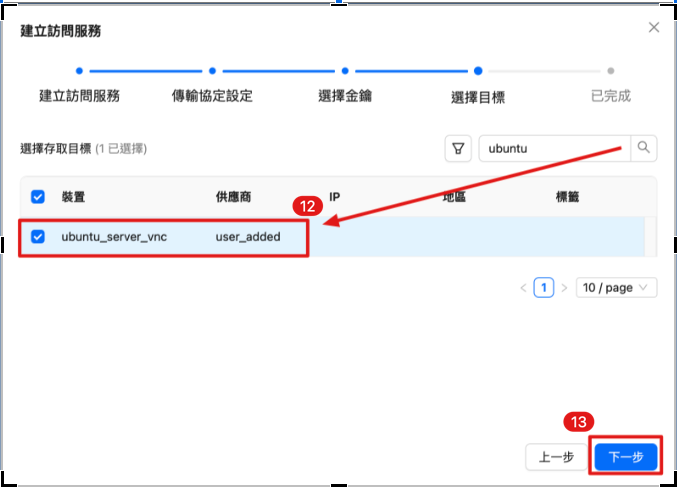Viewport: 677px width, 487px height.
Task: Click the funnel filter icon
Action: pyautogui.click(x=458, y=149)
